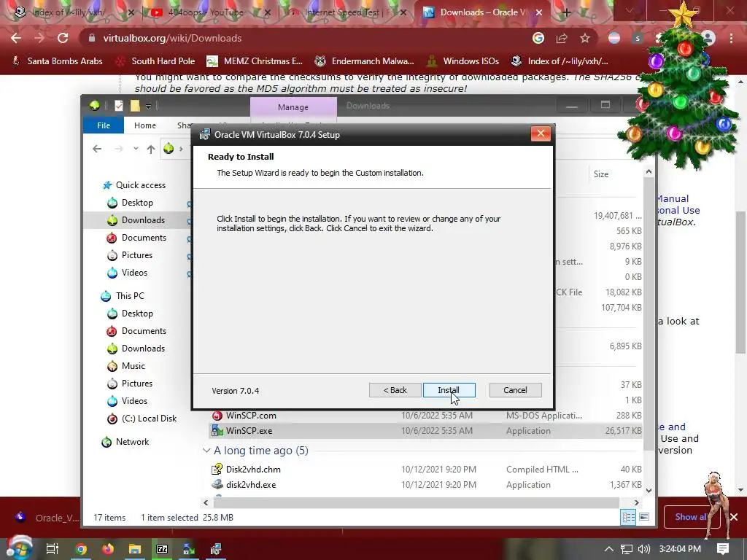
Task: Click Explorer Back navigation arrow
Action: click(97, 149)
